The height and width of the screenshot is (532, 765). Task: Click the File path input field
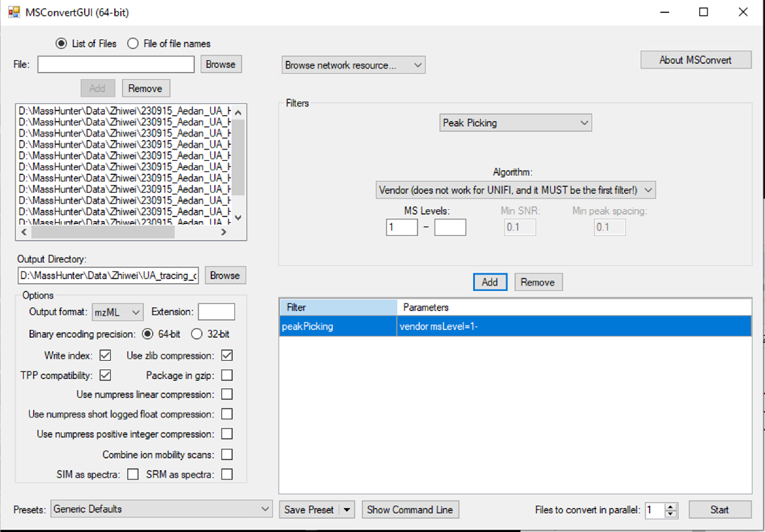click(x=116, y=65)
